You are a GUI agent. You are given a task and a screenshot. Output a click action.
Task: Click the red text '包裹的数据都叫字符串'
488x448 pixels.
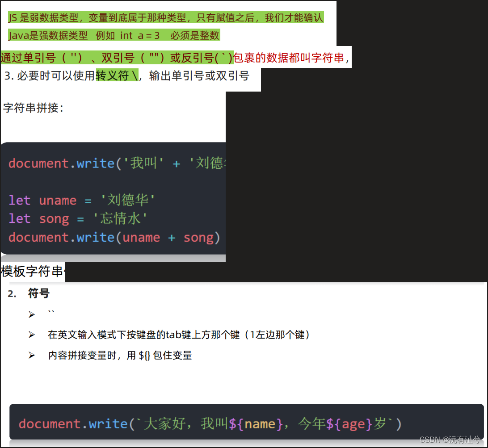(x=289, y=58)
